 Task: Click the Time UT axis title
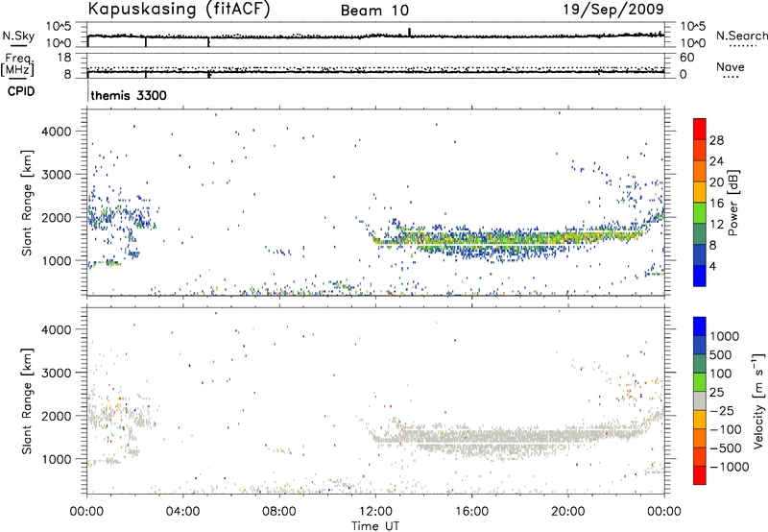coord(375,526)
